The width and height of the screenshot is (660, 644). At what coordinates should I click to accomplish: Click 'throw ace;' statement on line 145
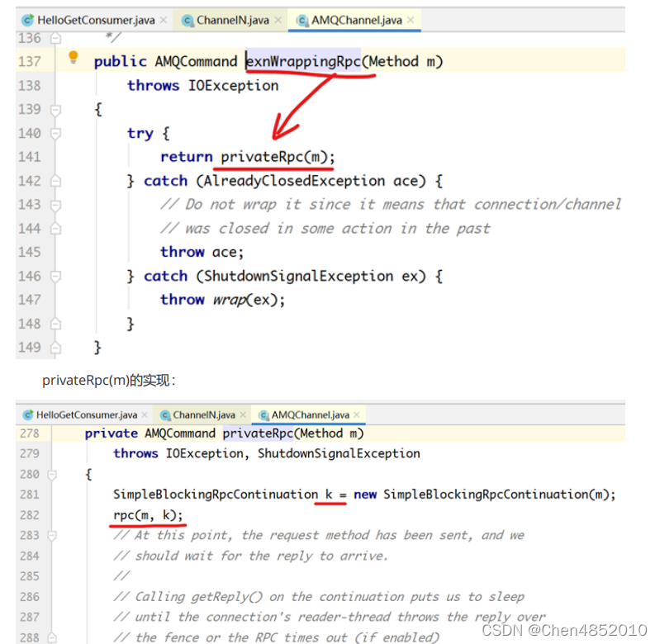pos(202,252)
